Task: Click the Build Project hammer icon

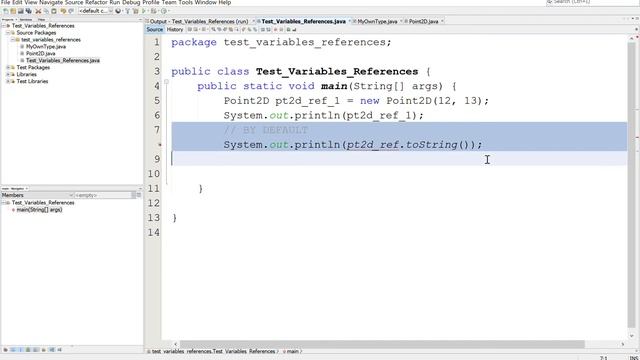Action: point(128,11)
